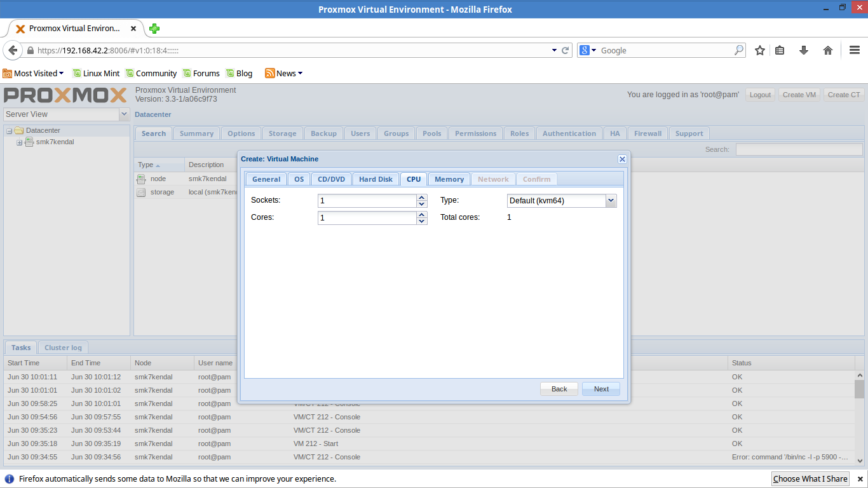868x488 pixels.
Task: Collapse the Datacenter tree node
Action: tap(10, 131)
